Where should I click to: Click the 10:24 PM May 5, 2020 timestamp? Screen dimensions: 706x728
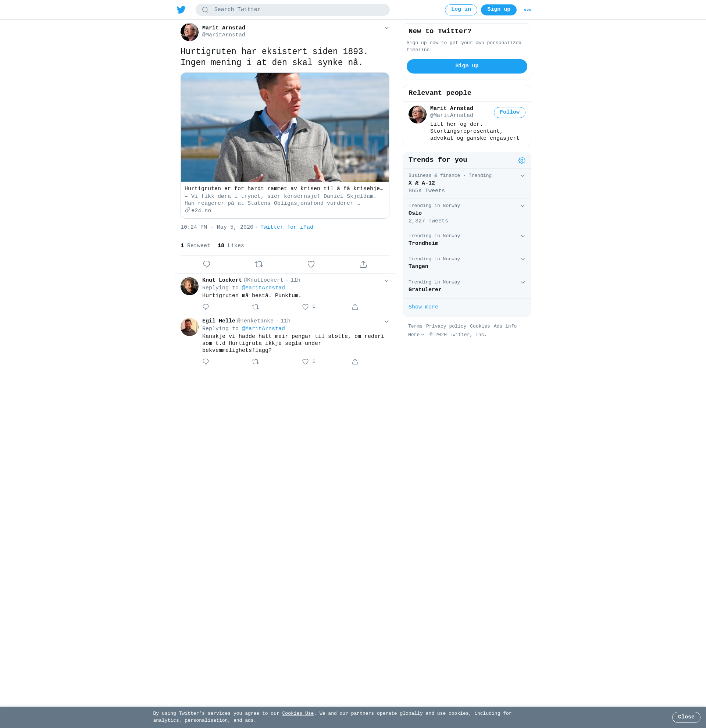(217, 227)
